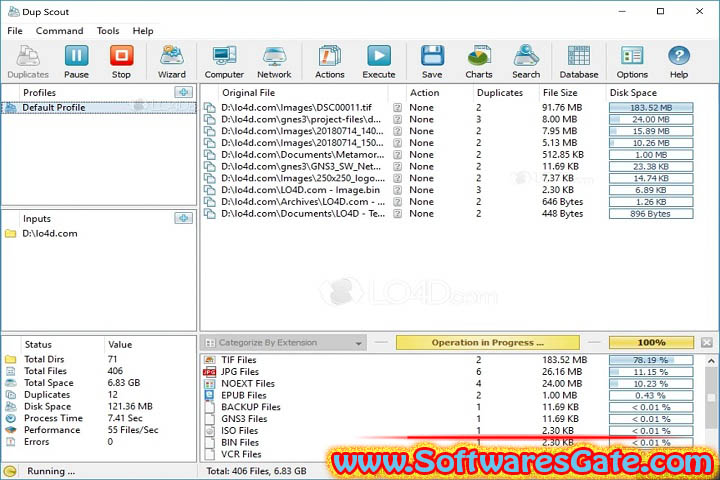The height and width of the screenshot is (480, 720).
Task: Click the Errors status row
Action: [x=99, y=442]
